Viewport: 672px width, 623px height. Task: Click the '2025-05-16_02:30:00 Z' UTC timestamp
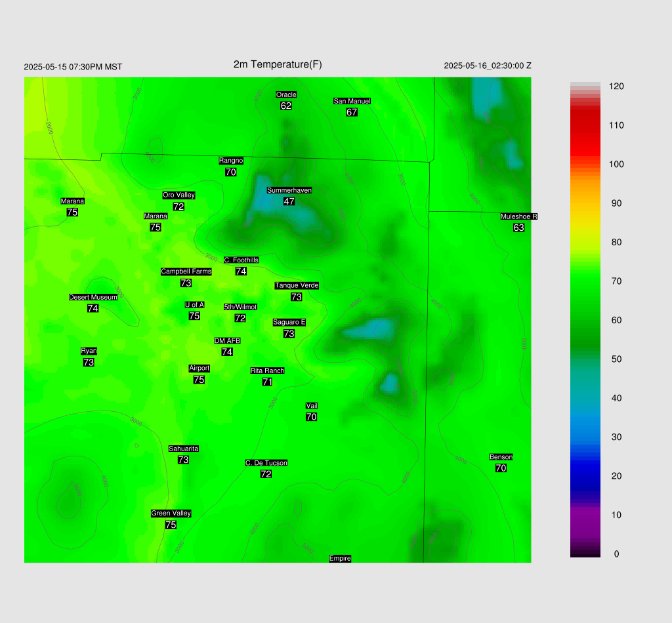(x=488, y=66)
